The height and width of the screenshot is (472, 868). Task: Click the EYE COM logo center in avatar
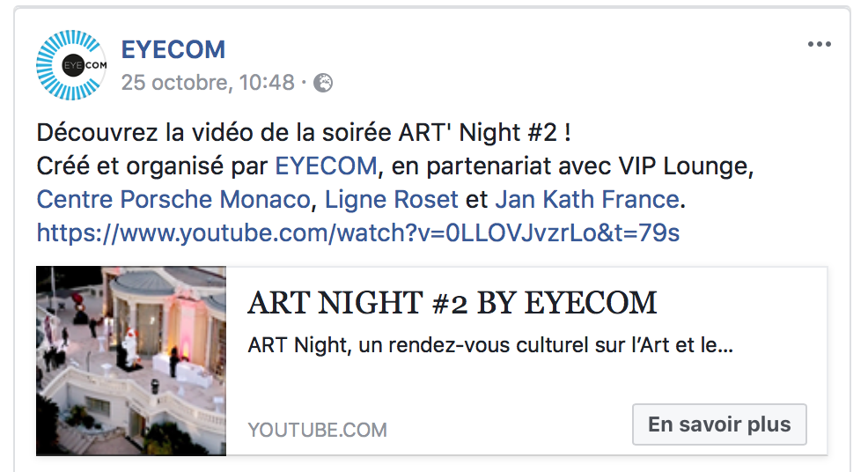tap(85, 65)
